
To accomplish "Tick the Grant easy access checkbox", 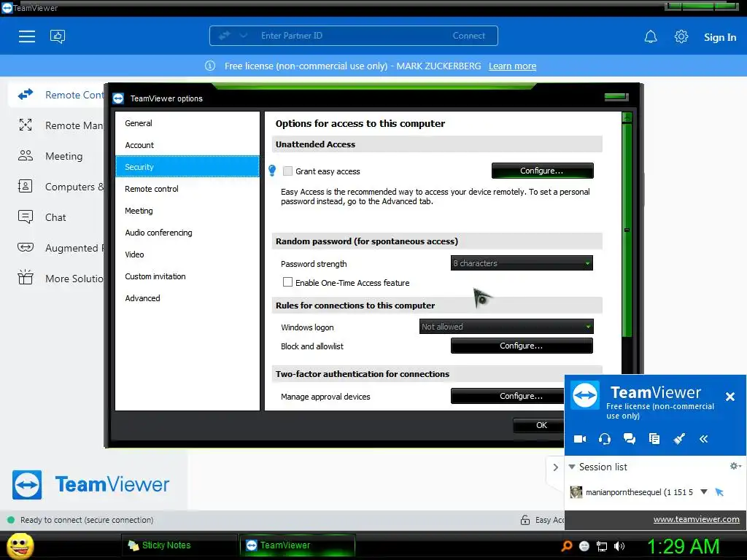I will tap(287, 171).
